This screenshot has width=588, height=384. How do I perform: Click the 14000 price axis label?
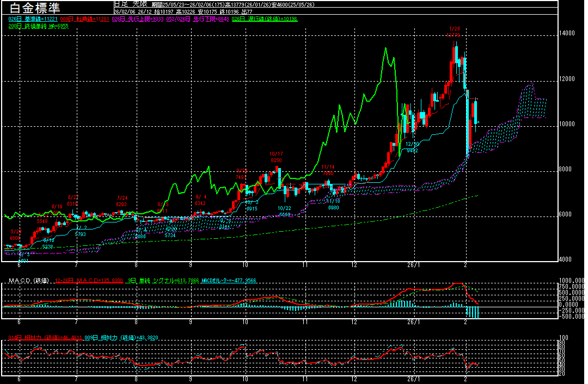pyautogui.click(x=567, y=33)
